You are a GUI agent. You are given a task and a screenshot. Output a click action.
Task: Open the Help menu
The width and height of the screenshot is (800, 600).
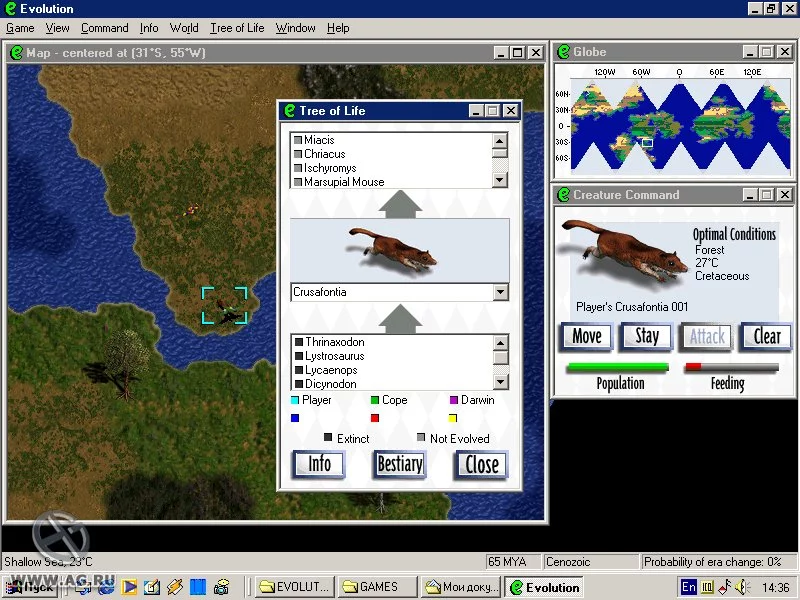[338, 28]
